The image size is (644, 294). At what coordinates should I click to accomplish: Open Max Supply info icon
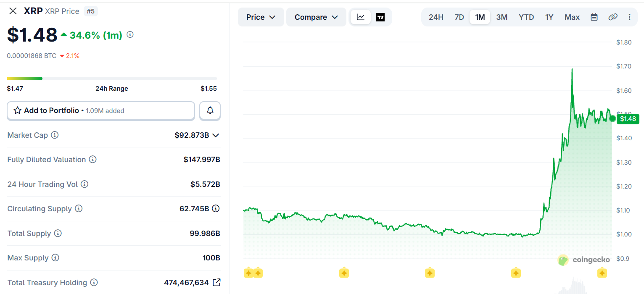pos(55,258)
